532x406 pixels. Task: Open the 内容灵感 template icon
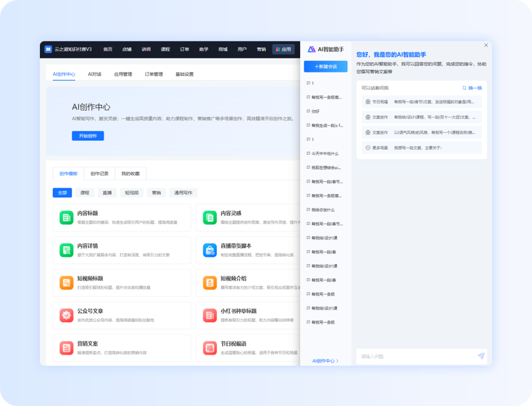[210, 218]
